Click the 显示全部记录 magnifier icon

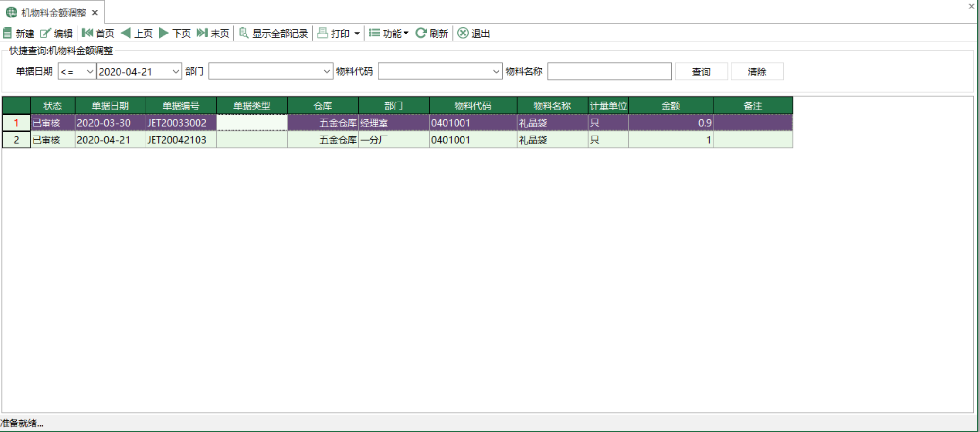tap(244, 33)
